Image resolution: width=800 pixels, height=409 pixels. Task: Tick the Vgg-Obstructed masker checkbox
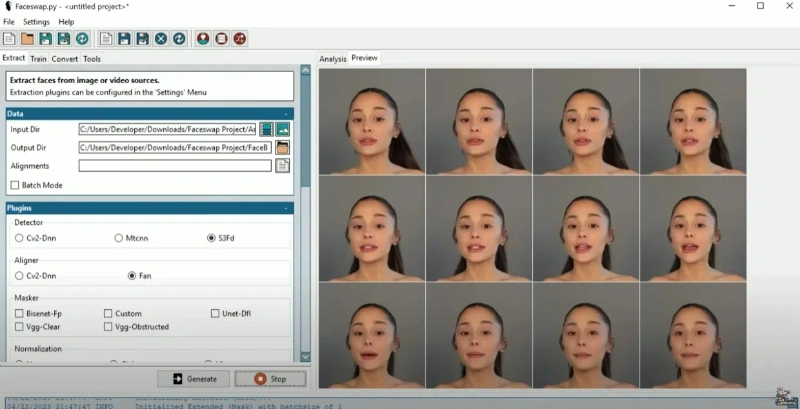(109, 327)
